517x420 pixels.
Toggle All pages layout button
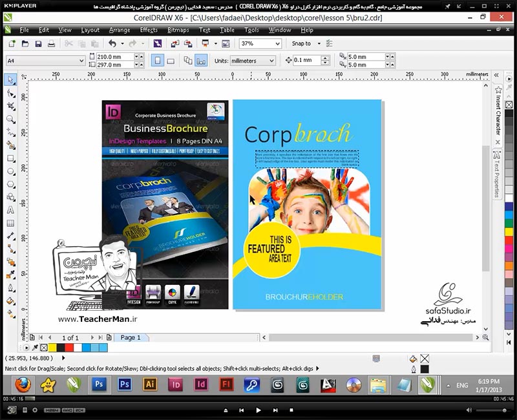click(x=188, y=61)
